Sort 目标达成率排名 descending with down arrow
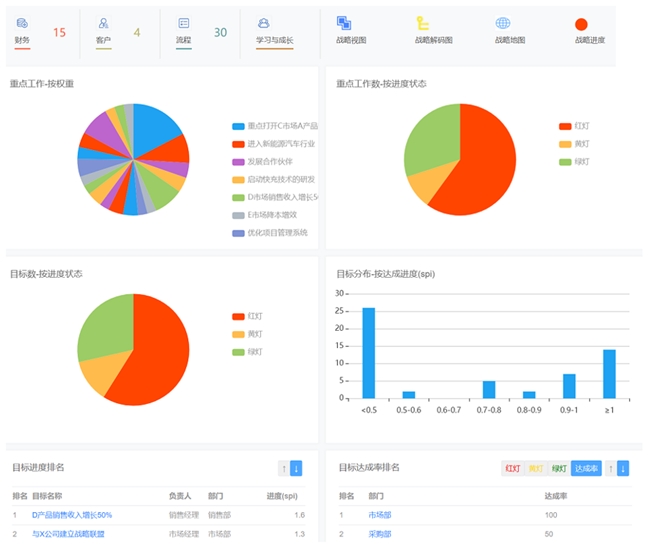The height and width of the screenshot is (553, 650). pos(624,468)
